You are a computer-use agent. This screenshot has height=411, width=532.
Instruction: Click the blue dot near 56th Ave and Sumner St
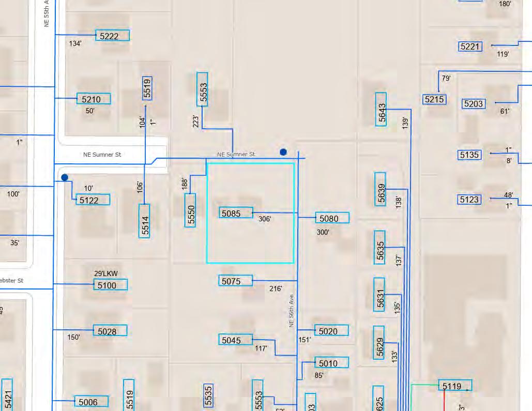pyautogui.click(x=283, y=152)
